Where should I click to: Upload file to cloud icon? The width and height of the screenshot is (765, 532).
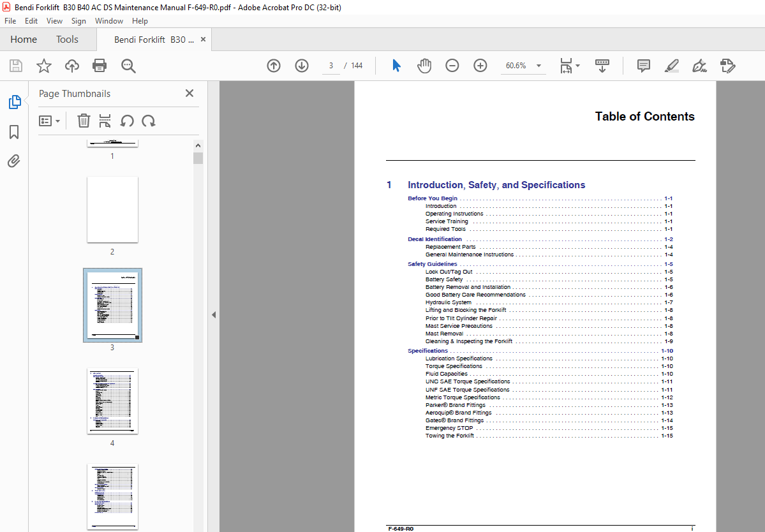tap(72, 66)
